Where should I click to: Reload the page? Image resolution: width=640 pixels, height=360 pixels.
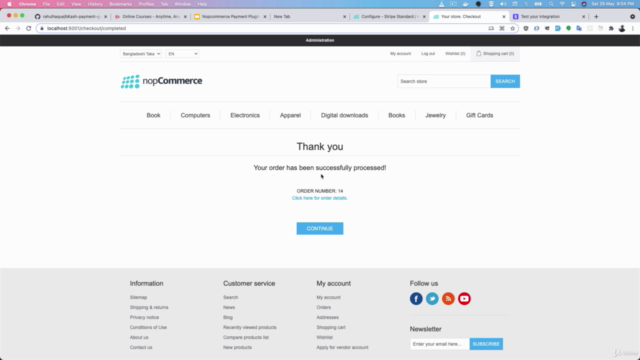tap(29, 28)
